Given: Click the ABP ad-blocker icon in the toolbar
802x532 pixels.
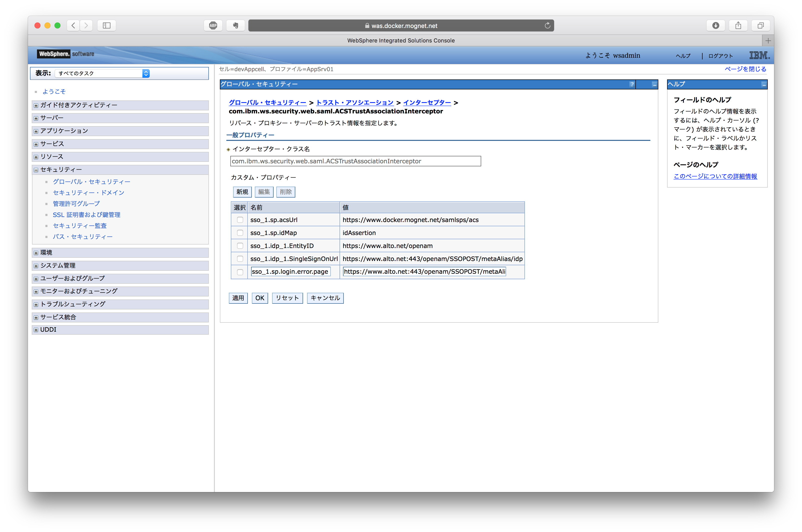Looking at the screenshot, I should click(213, 25).
